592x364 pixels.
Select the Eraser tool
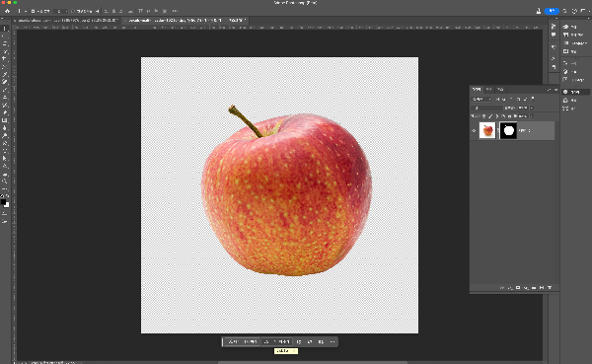tap(5, 112)
